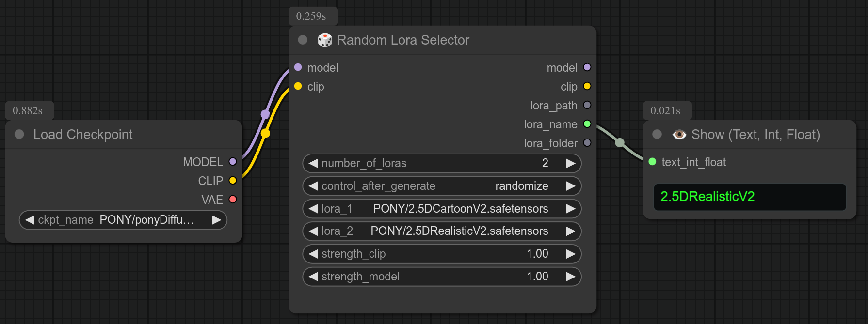Click Load Checkpoint's MODEL output port
Viewport: 868px width, 324px height.
233,162
